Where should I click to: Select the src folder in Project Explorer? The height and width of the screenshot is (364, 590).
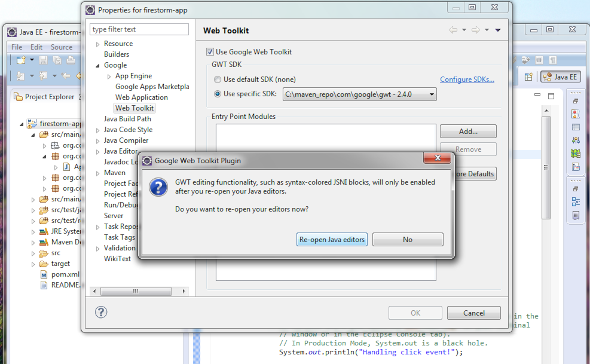56,253
